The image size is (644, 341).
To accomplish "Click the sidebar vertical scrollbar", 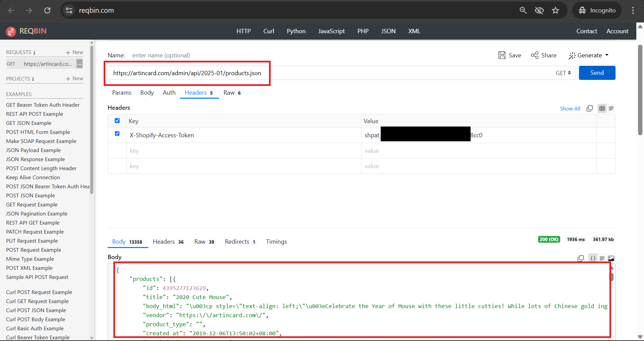I will (92, 119).
